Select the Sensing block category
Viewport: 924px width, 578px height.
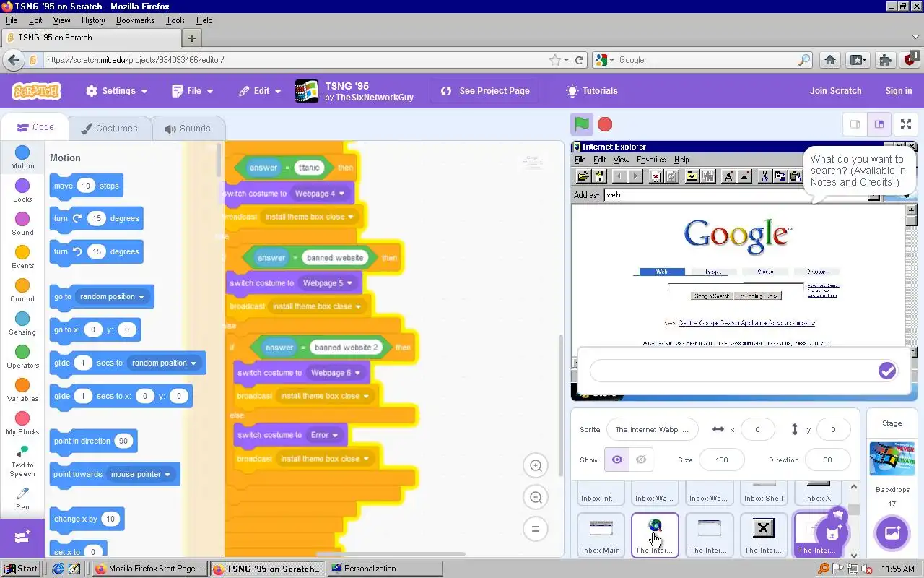coord(22,324)
